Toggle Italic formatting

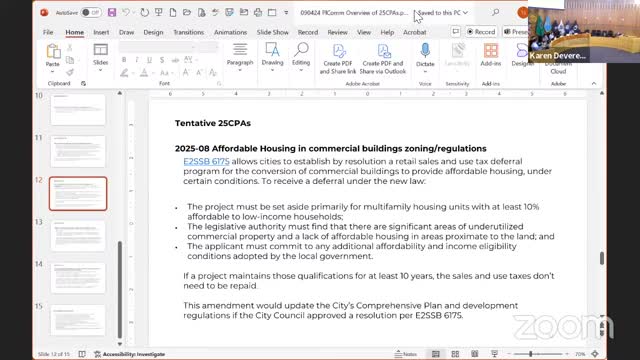pos(137,60)
